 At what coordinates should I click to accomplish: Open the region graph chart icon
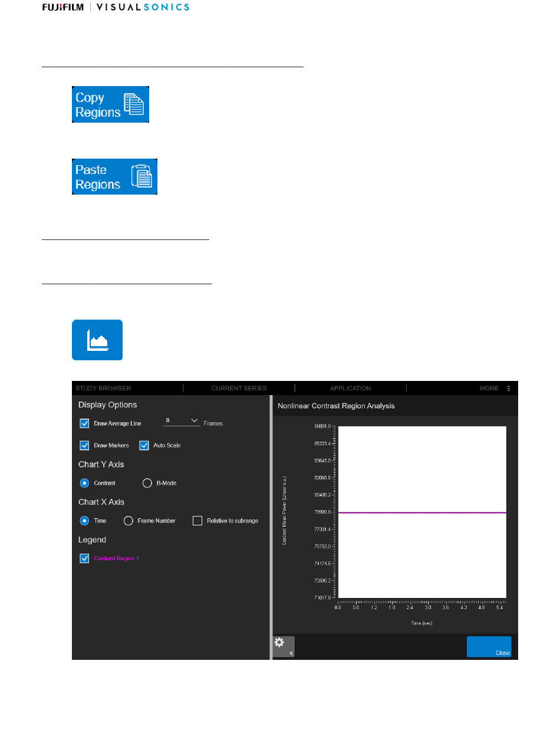click(97, 340)
